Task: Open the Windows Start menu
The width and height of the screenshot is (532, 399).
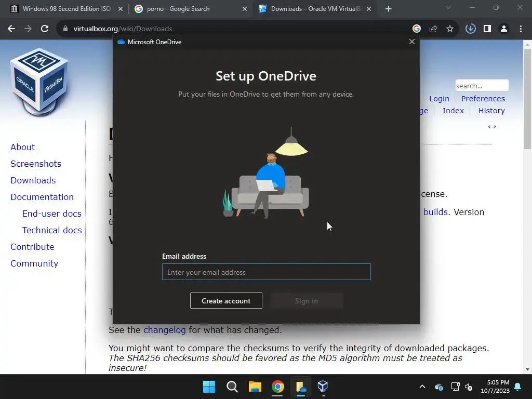Action: click(209, 387)
